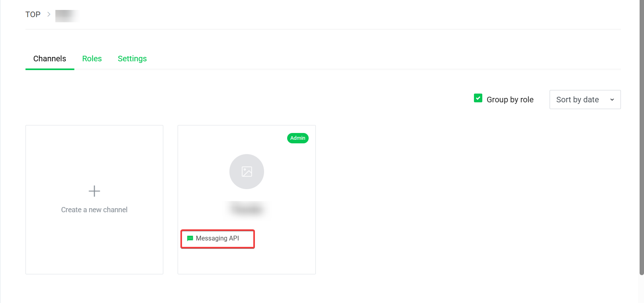Click the TOP breadcrumb link
This screenshot has height=303, width=644.
point(33,14)
